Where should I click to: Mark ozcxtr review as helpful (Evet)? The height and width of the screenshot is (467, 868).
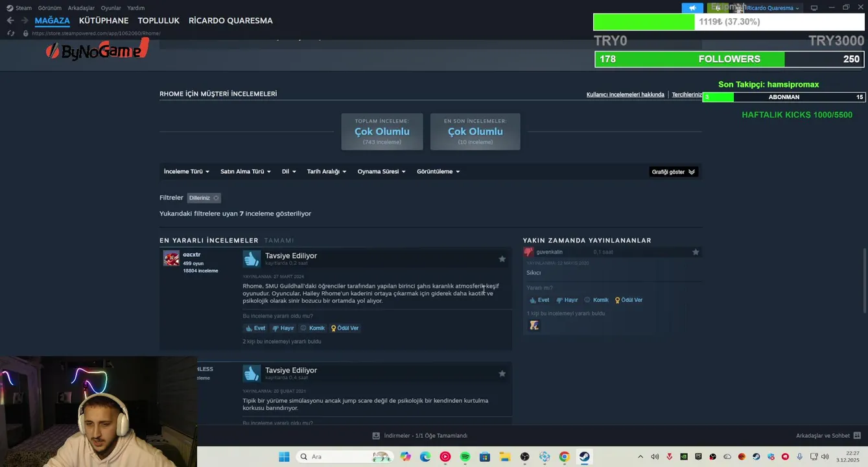(x=255, y=328)
